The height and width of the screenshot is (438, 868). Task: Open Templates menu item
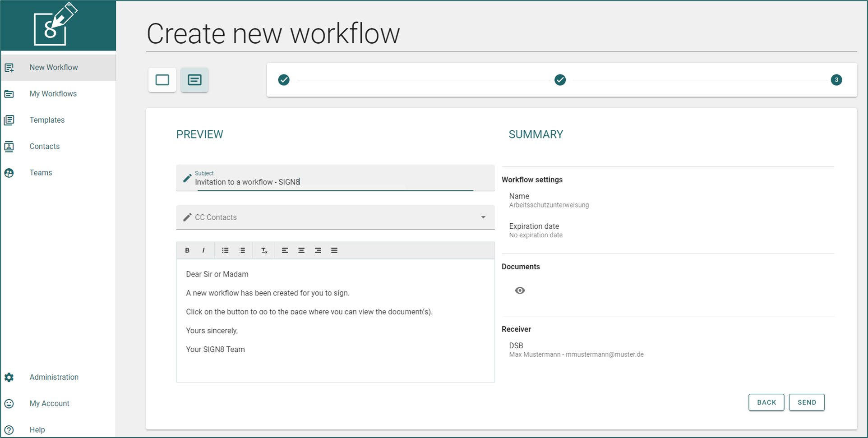[58, 120]
